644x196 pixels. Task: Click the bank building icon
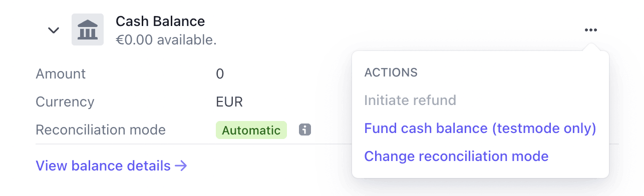[88, 29]
